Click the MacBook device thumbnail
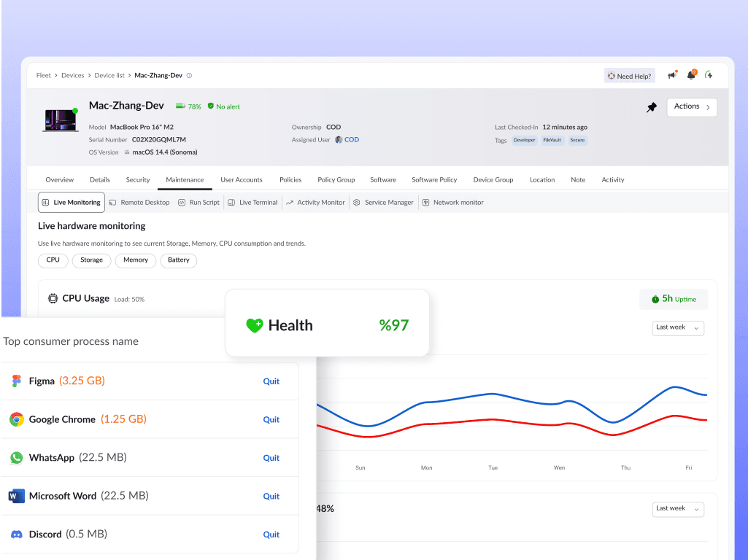Screen dimensions: 748x560 click(x=61, y=120)
